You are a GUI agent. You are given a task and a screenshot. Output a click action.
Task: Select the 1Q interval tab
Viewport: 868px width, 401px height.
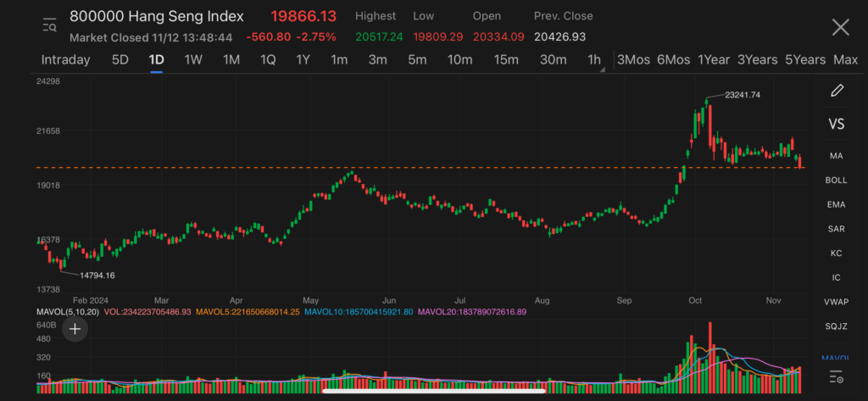pyautogui.click(x=268, y=60)
